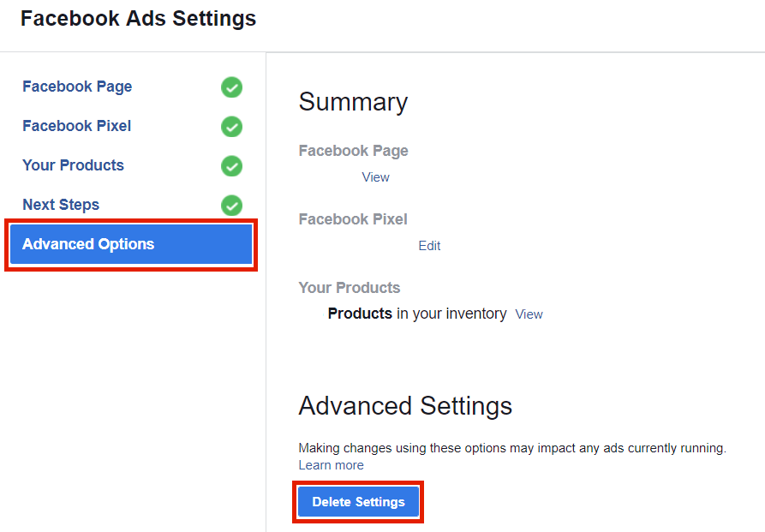The height and width of the screenshot is (532, 765).
Task: Click the Facebook Pixel label in Summary
Action: pyautogui.click(x=353, y=219)
